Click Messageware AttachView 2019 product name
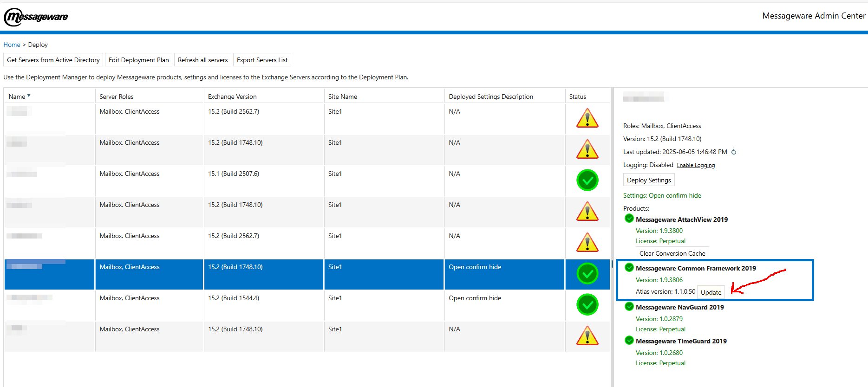Screen dimensions: 868x387 682,219
